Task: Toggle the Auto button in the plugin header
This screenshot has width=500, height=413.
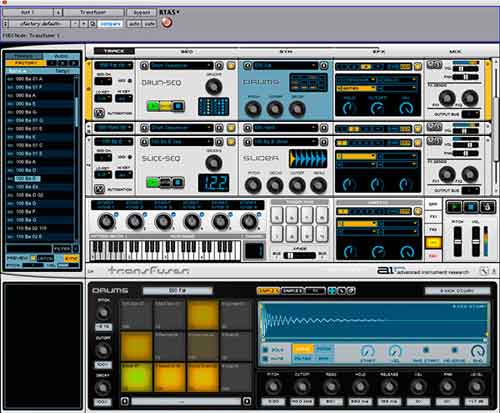Action: click(x=134, y=24)
